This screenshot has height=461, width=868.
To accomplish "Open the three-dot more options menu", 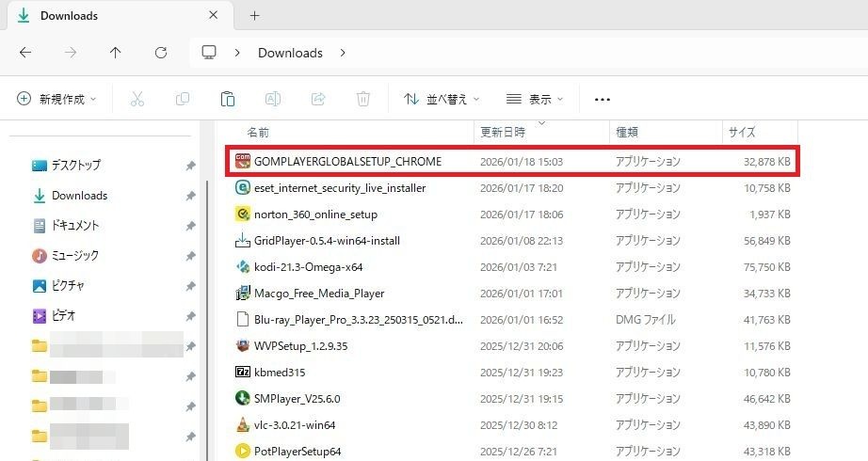I will [x=603, y=99].
